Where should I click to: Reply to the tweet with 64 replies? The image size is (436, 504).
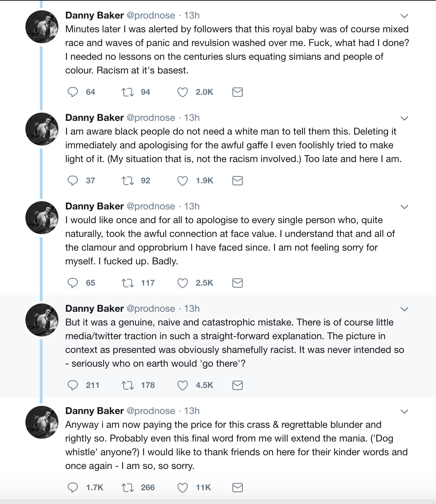(73, 92)
